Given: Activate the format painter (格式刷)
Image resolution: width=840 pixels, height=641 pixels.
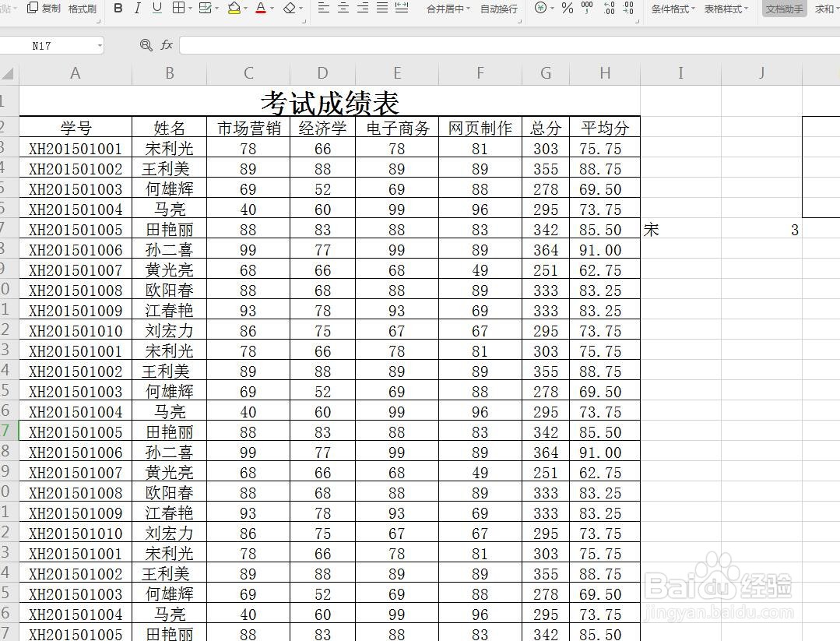Looking at the screenshot, I should point(82,9).
